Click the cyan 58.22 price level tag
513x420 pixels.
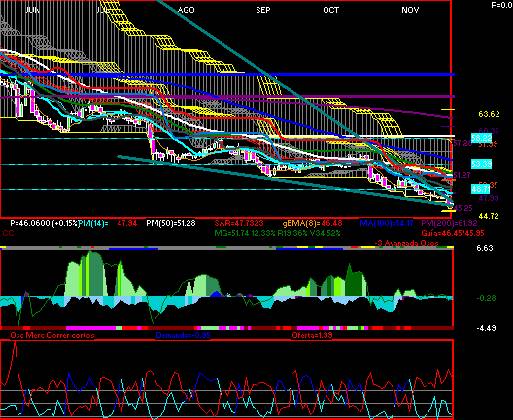(x=481, y=138)
